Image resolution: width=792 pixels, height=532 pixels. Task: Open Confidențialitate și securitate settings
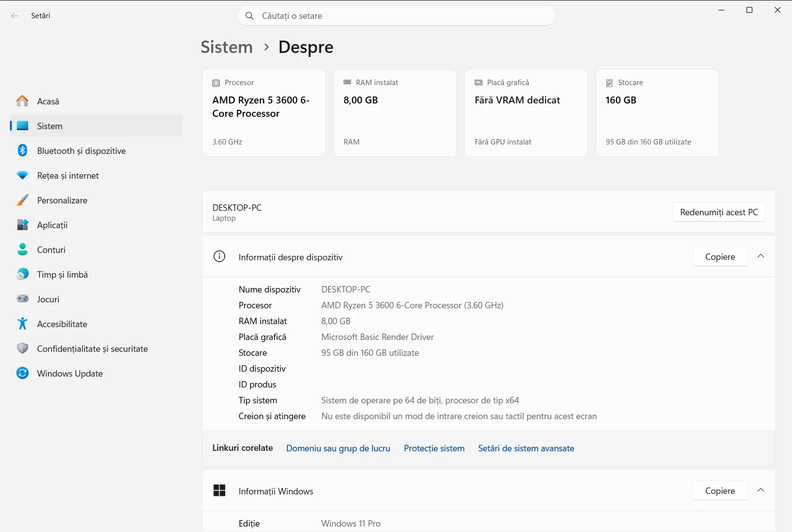[x=96, y=348]
